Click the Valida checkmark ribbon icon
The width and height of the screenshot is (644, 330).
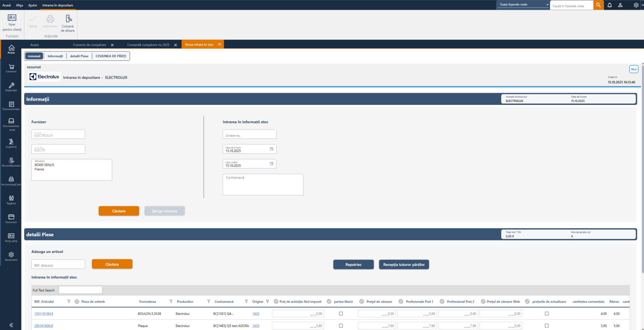pos(33,19)
